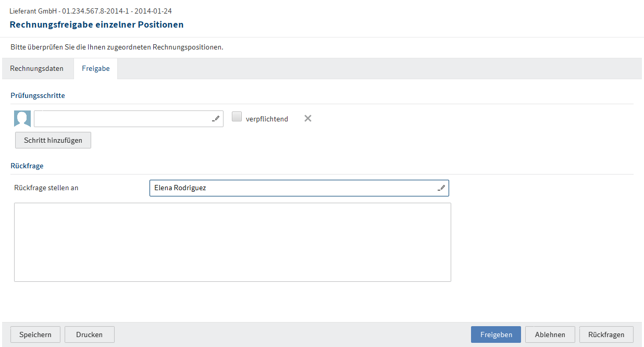
Task: Remove the Prüfungsschritt with the X icon
Action: (308, 118)
